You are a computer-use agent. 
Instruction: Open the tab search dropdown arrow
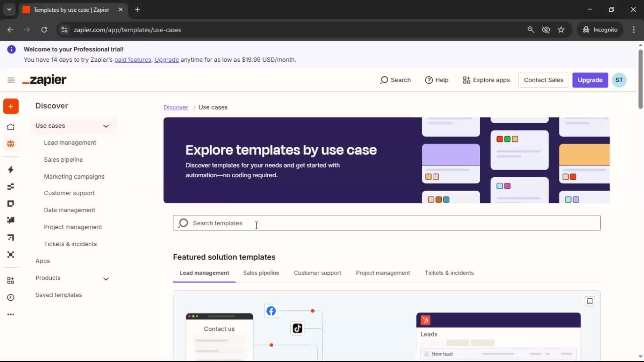pyautogui.click(x=9, y=10)
